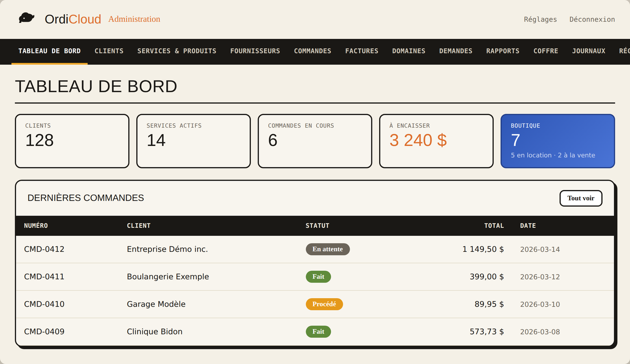This screenshot has height=364, width=630.
Task: Go to the Rapports section
Action: [503, 51]
